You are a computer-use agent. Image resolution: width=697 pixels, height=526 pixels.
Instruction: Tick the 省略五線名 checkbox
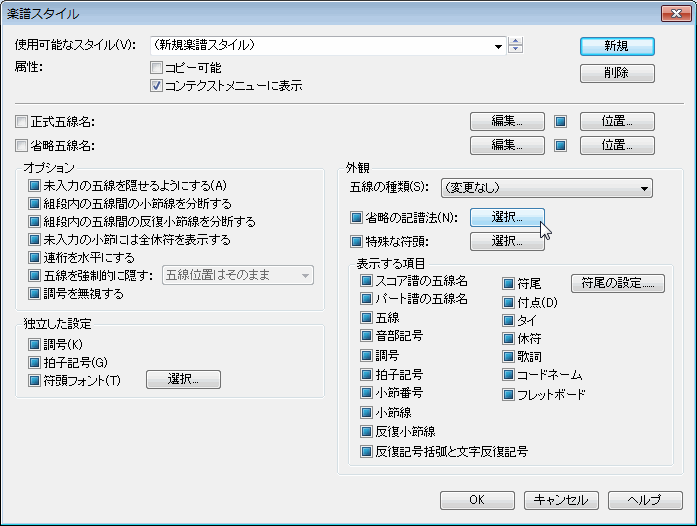point(21,145)
